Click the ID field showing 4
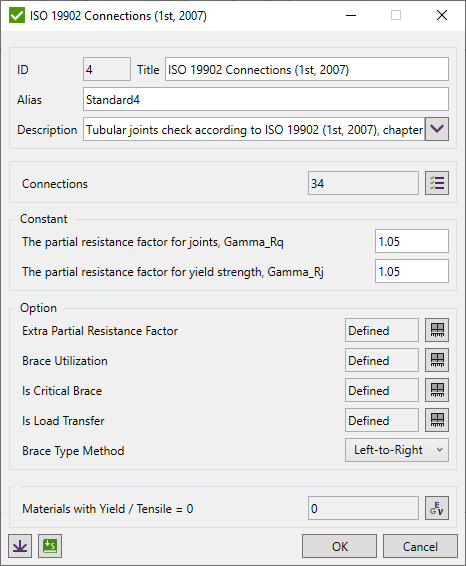Image resolution: width=466 pixels, height=566 pixels. coord(107,69)
